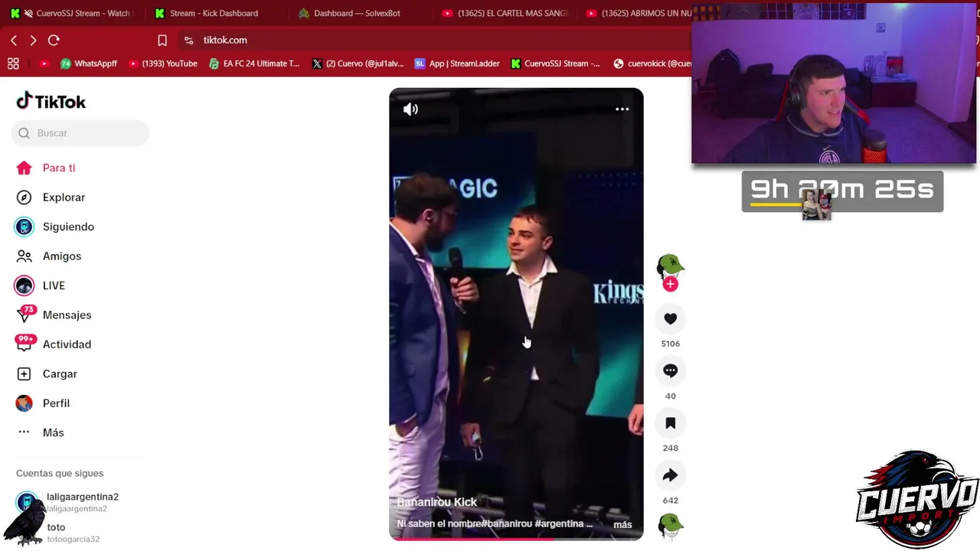Go back to the previous browser page
Image resolution: width=980 pixels, height=551 pixels.
point(14,40)
